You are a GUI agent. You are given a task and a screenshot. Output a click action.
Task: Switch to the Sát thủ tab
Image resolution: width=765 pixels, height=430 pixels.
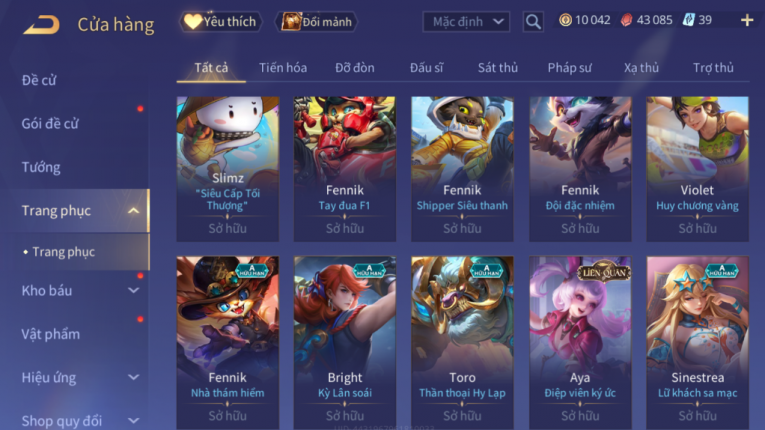tap(498, 68)
